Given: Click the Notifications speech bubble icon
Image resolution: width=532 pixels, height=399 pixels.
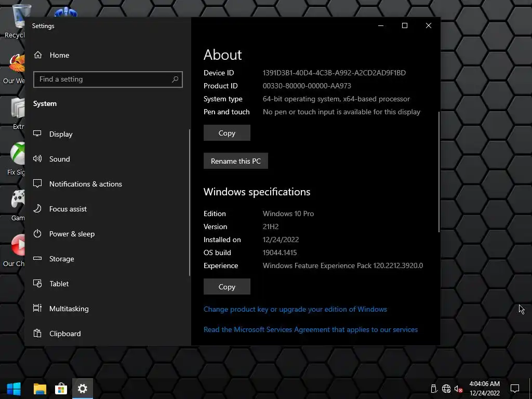Looking at the screenshot, I should pyautogui.click(x=37, y=183).
